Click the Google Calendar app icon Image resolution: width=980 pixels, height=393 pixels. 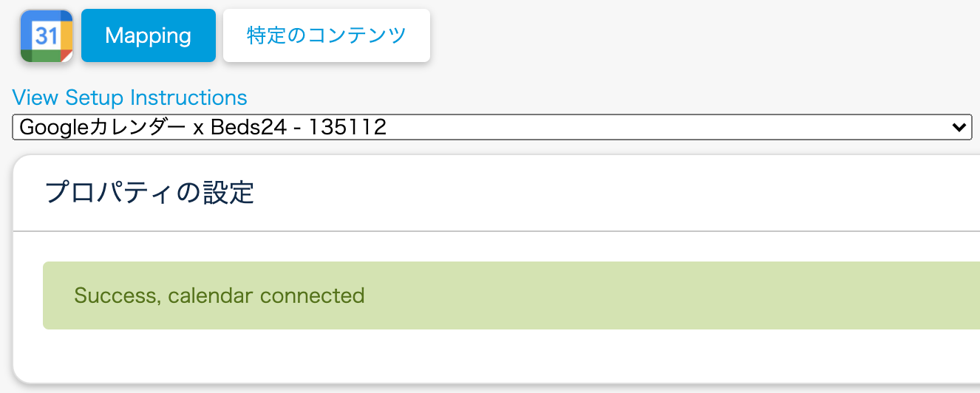(47, 35)
